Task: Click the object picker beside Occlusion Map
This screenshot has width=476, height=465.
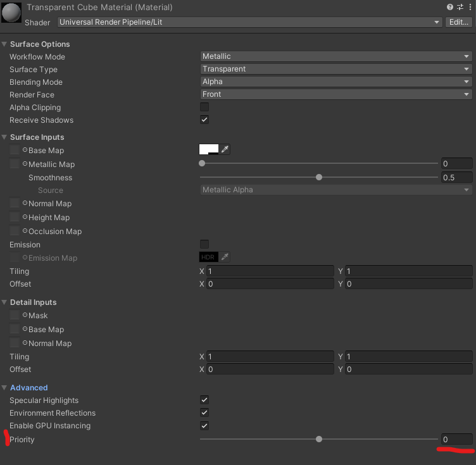Action: [x=25, y=232]
